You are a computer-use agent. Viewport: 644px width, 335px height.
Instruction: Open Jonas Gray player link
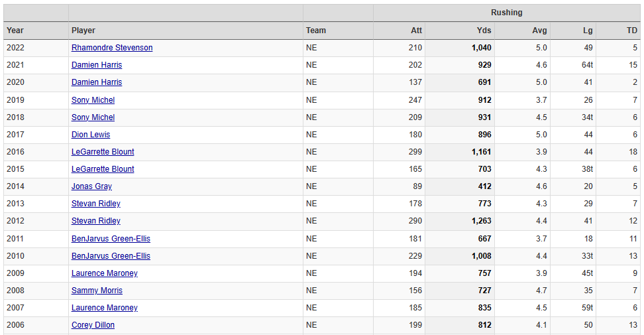pos(91,186)
